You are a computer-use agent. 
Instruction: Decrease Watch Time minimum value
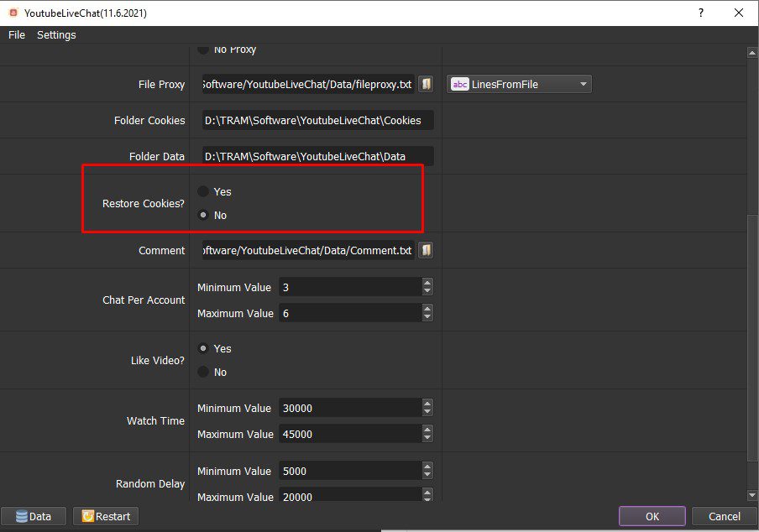427,413
